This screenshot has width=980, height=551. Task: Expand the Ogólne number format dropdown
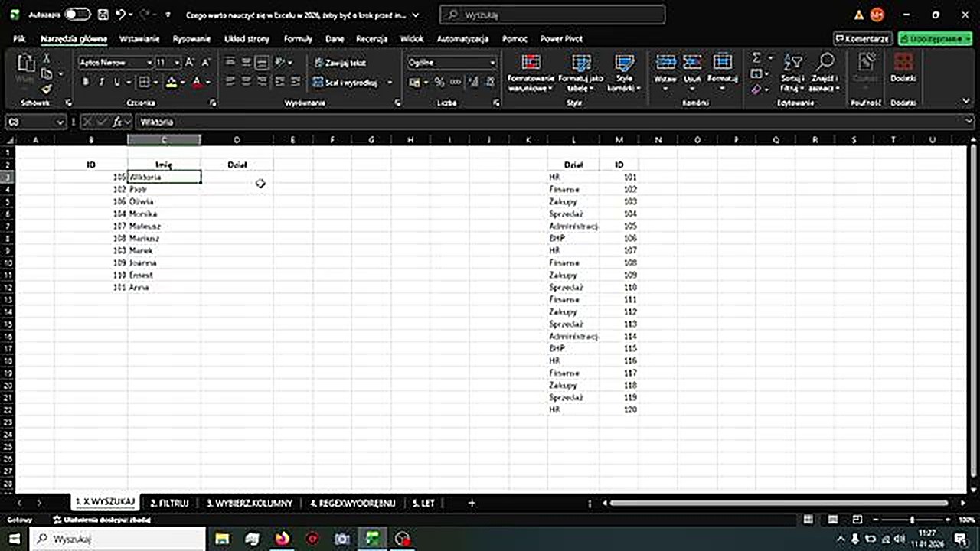[492, 63]
